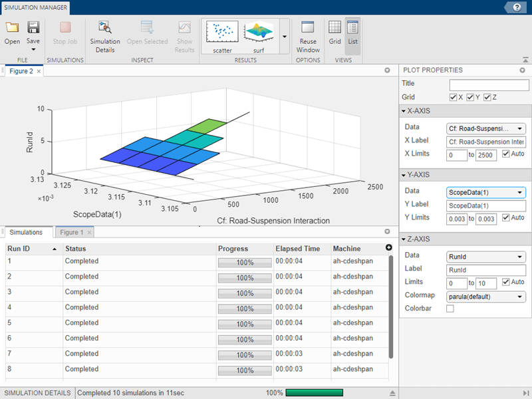The image size is (532, 399).
Task: Expand the Results plot gallery arrow
Action: tap(285, 37)
